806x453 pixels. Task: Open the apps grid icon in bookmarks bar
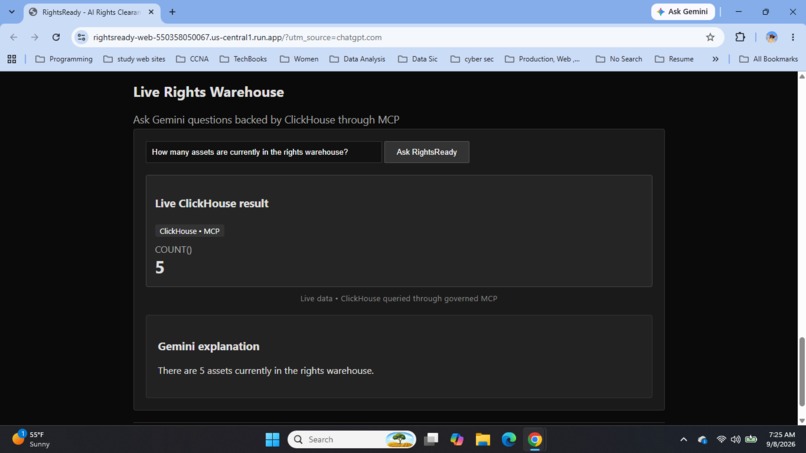click(12, 59)
